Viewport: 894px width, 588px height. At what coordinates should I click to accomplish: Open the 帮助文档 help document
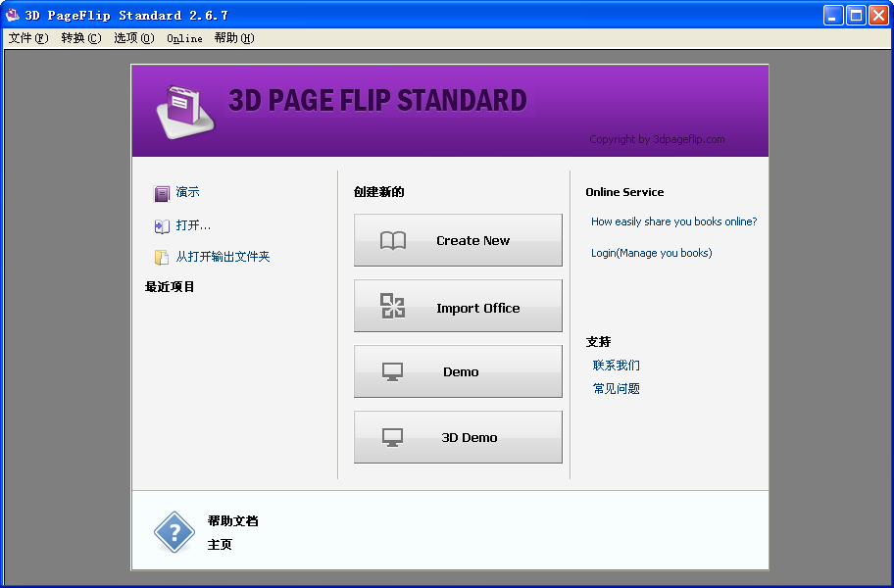point(232,520)
